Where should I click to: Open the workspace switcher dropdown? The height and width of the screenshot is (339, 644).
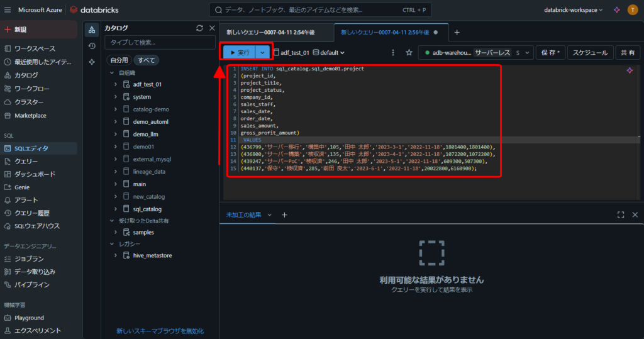click(x=573, y=10)
